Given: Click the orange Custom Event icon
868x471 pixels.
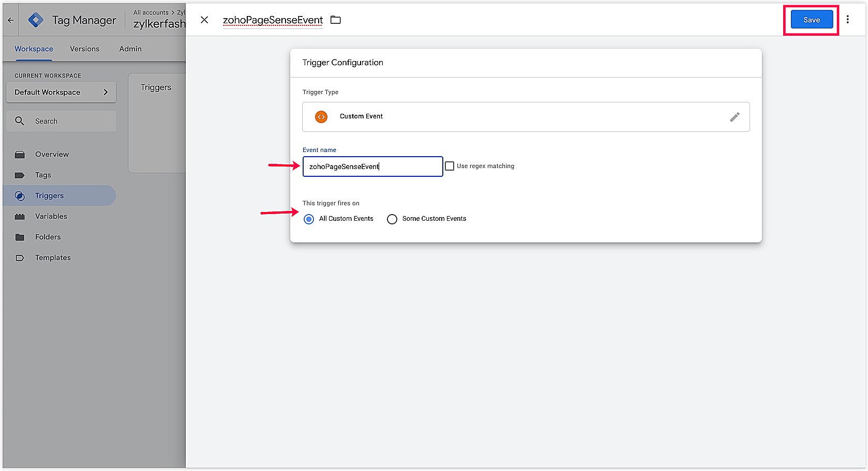Looking at the screenshot, I should click(321, 117).
